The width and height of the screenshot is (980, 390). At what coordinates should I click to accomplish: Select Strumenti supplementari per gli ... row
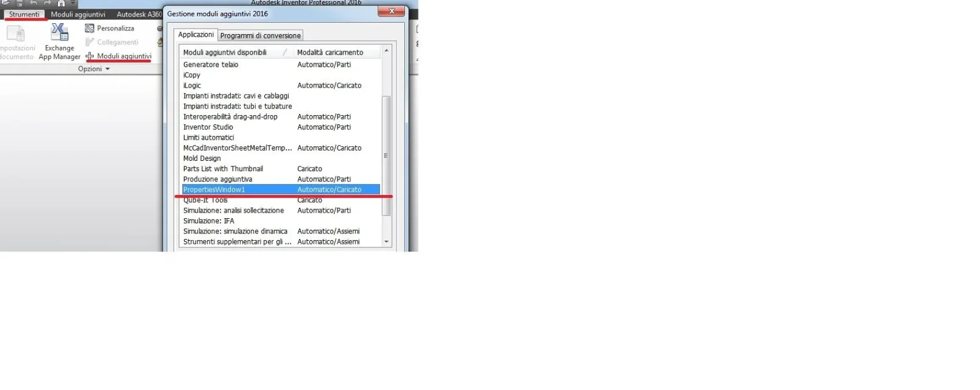tap(281, 241)
